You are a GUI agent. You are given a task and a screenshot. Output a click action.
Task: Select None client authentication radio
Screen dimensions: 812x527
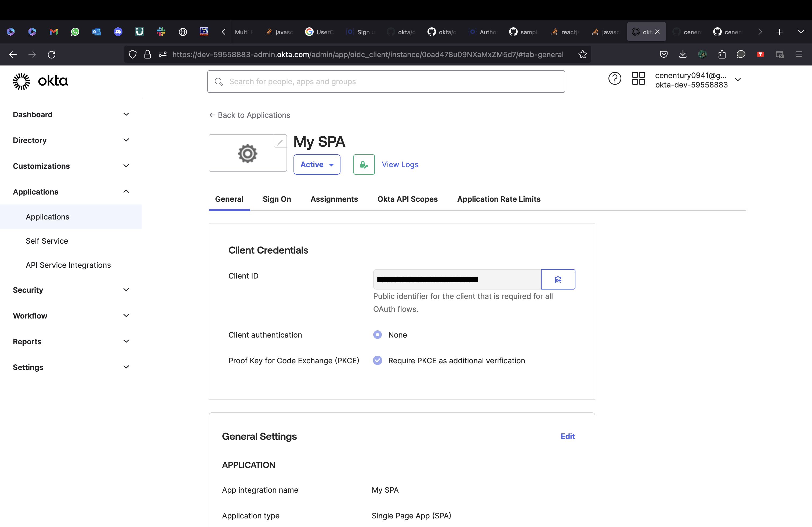[x=377, y=335]
